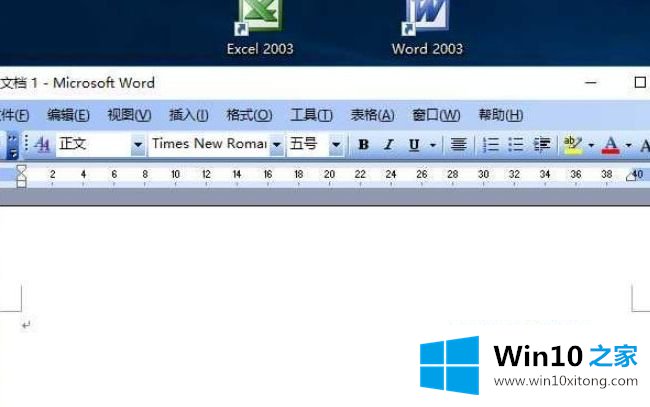Open the 表格(A) menu

[372, 115]
